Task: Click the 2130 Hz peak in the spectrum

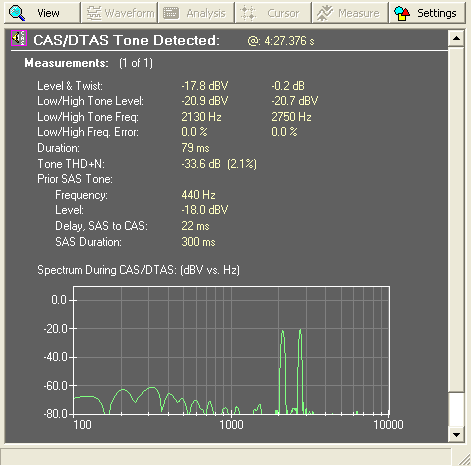Action: coord(283,332)
